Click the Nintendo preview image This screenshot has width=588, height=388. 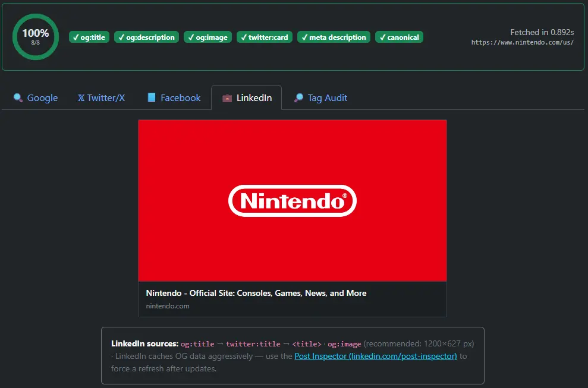tap(292, 200)
